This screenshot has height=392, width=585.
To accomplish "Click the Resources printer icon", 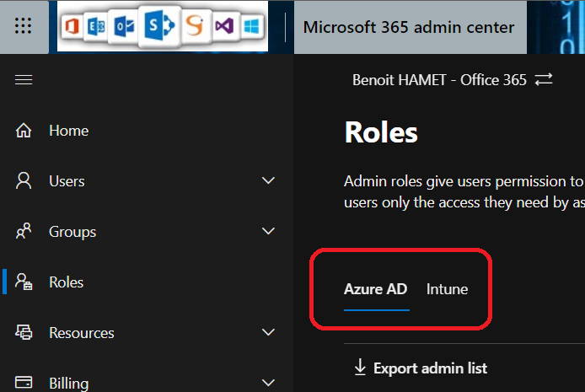I will click(x=24, y=333).
